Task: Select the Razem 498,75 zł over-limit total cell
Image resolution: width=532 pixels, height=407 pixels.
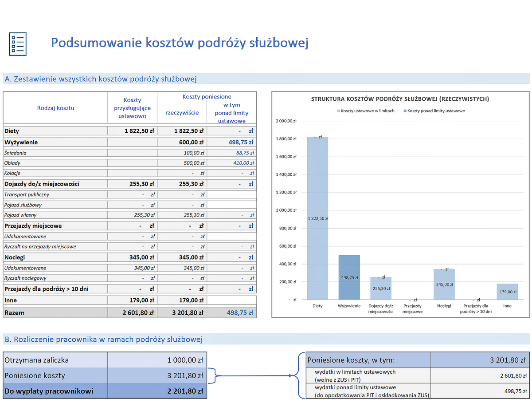Action: tap(232, 312)
